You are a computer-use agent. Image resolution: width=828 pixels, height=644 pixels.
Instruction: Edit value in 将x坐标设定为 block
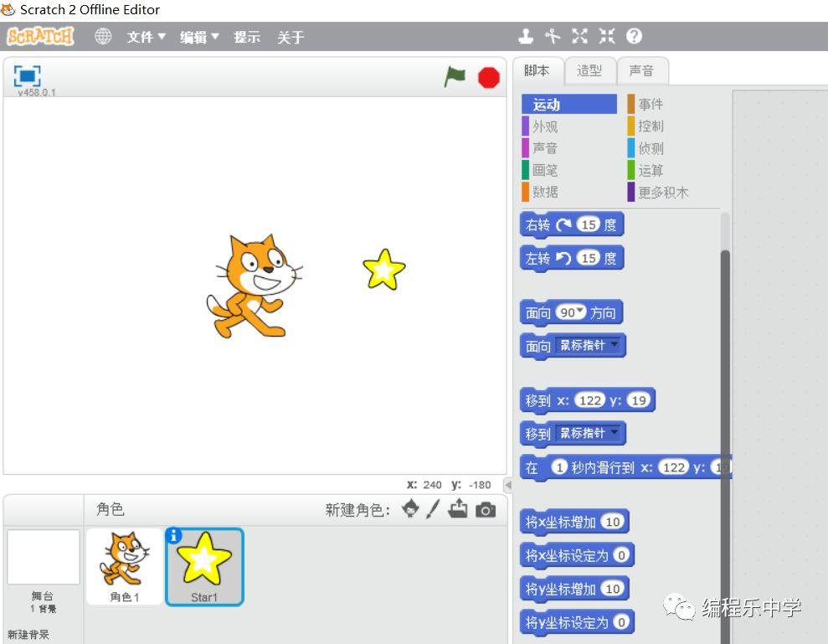point(621,555)
